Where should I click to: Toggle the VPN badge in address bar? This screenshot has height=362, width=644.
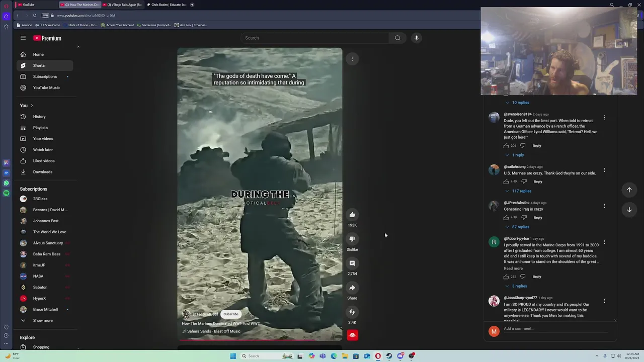point(46,15)
